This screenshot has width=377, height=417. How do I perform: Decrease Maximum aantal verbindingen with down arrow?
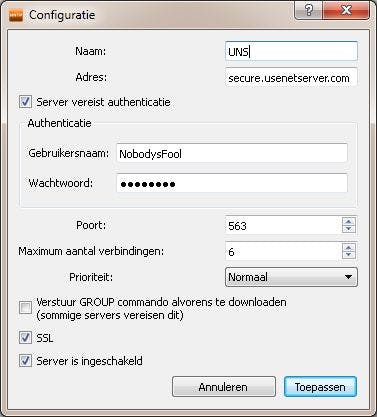point(349,255)
